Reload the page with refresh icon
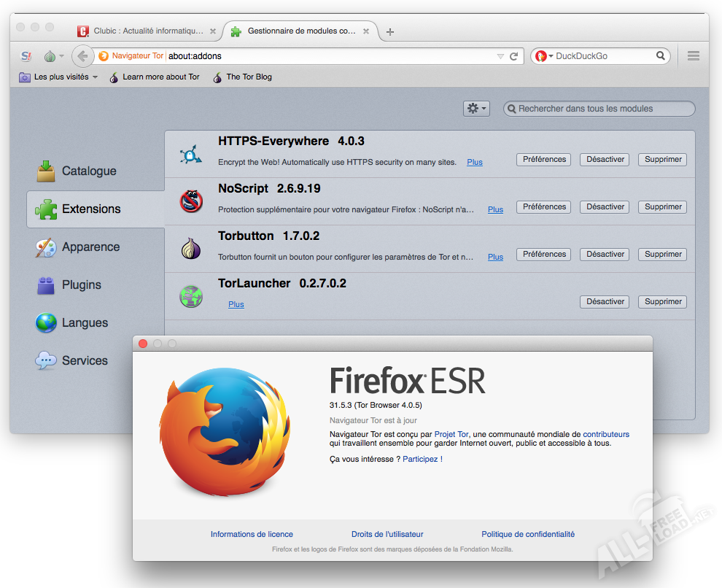722x588 pixels. (x=513, y=56)
